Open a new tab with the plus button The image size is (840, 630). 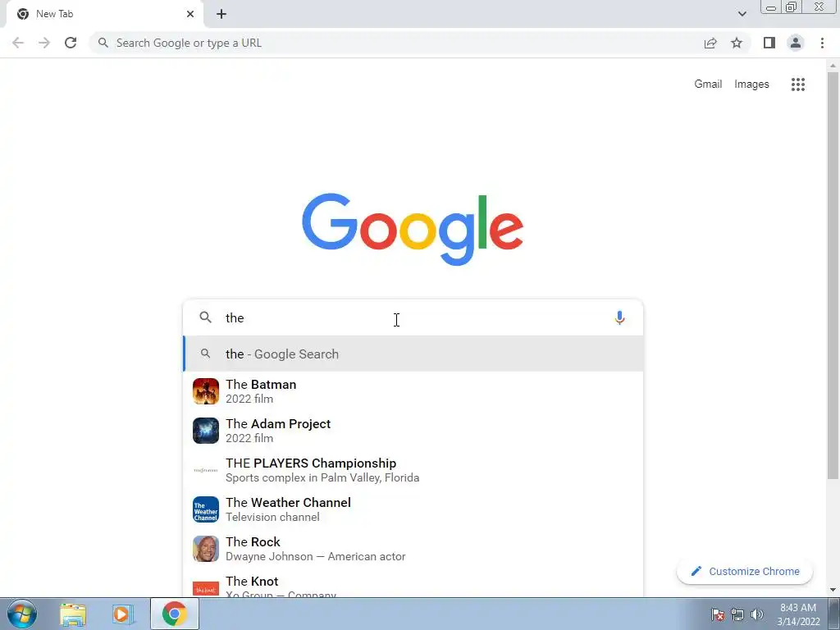click(x=221, y=14)
